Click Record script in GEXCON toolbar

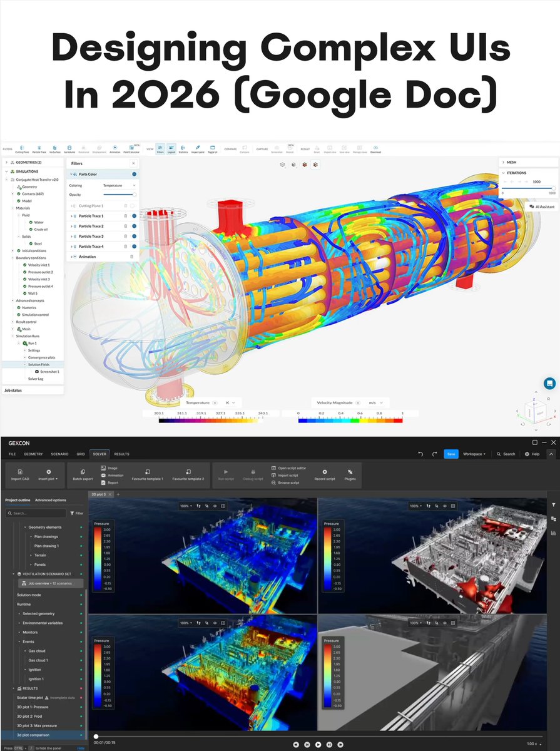click(324, 475)
